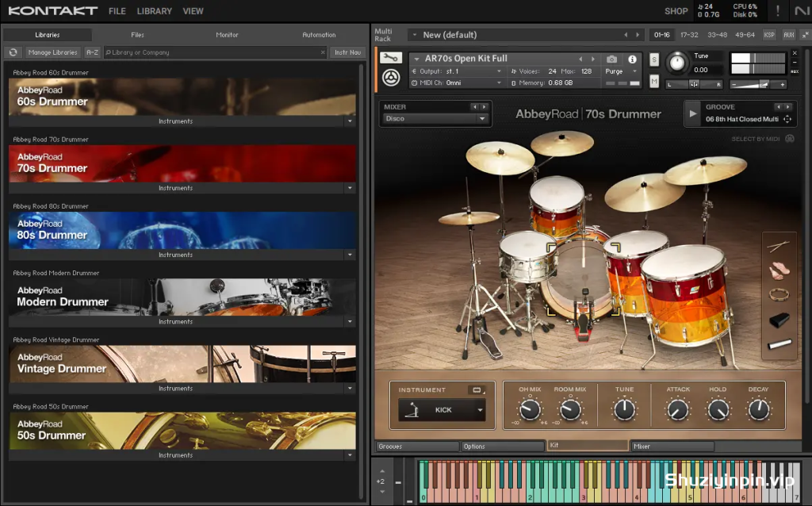812x506 pixels.
Task: Go to next multi with right arrow
Action: [638, 35]
